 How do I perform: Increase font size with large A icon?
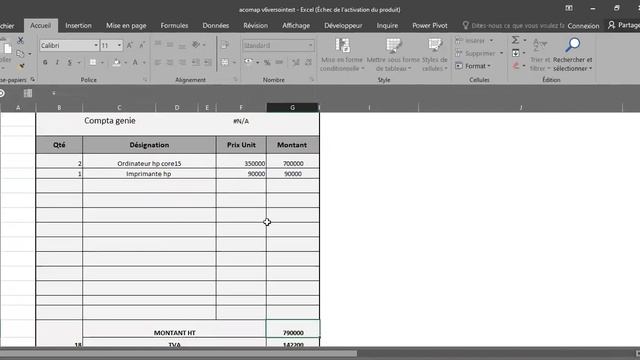point(130,45)
